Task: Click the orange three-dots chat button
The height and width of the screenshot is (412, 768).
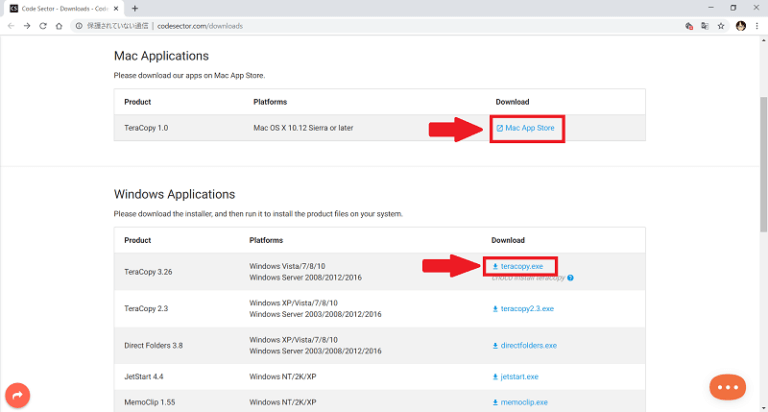Action: click(x=727, y=386)
